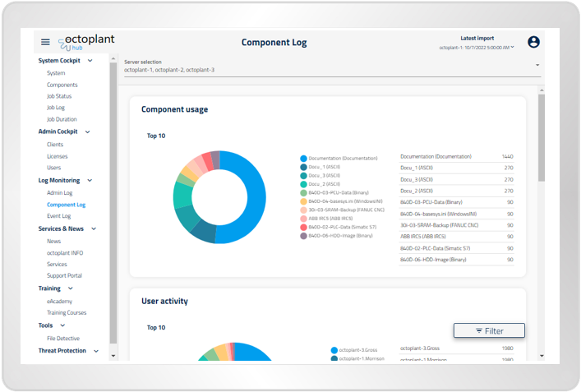This screenshot has width=581, height=392.
Task: Click ABB IRC5 legend color dot
Action: pyautogui.click(x=303, y=219)
